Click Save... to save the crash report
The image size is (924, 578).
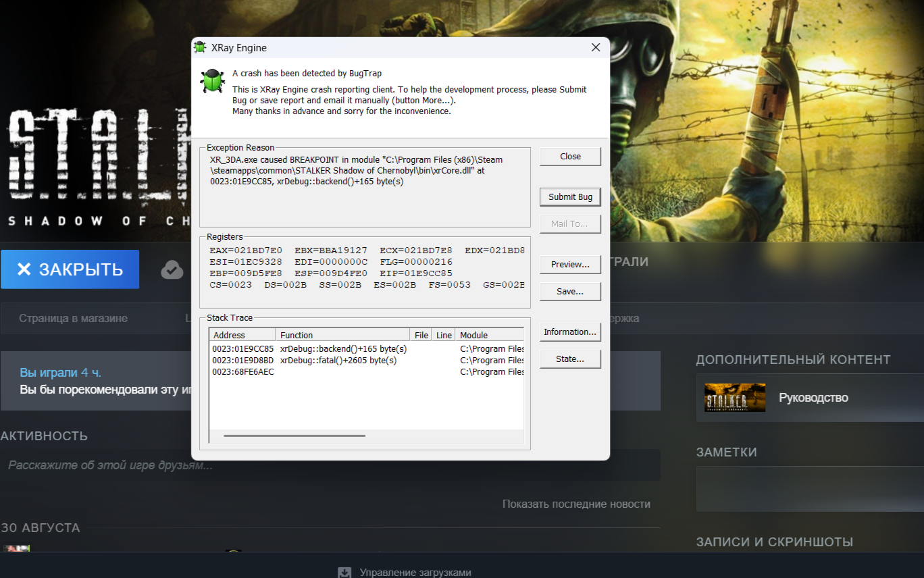coord(570,292)
